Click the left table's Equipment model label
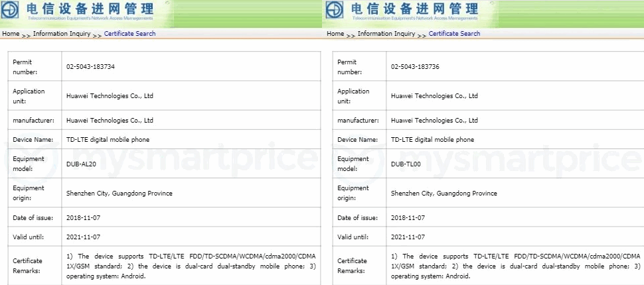 click(x=29, y=164)
